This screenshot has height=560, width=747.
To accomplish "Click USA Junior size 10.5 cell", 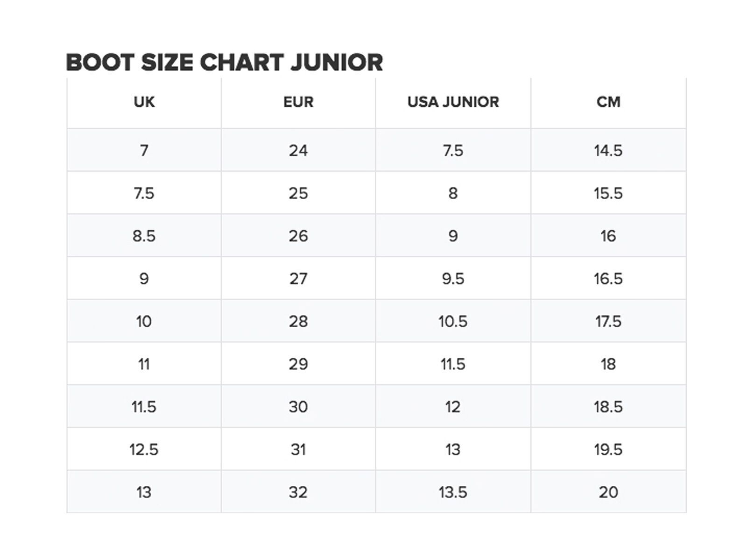I will tap(453, 322).
